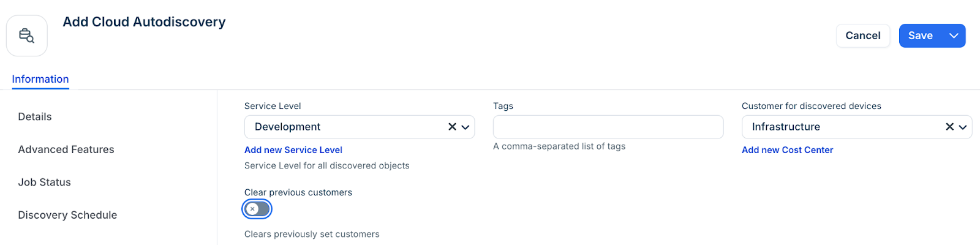Click the Save button
The height and width of the screenshot is (245, 980).
coord(920,36)
